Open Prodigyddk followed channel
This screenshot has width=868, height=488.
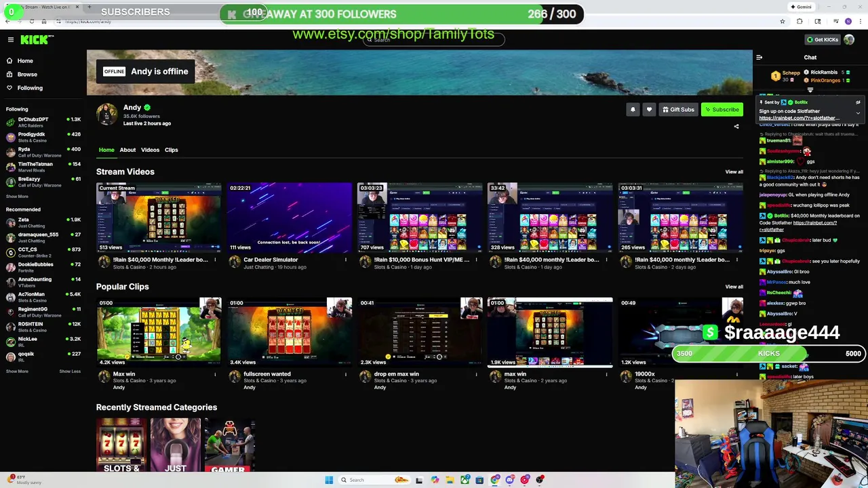point(43,137)
